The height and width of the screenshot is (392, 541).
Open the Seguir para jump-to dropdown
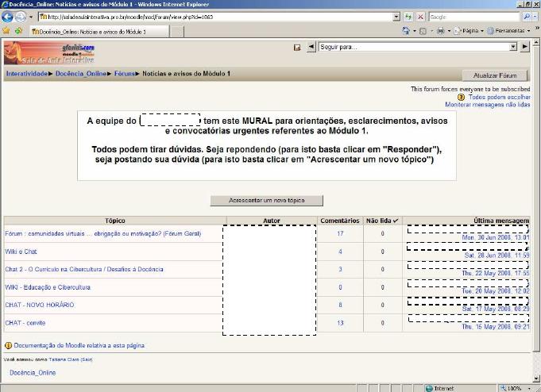513,48
